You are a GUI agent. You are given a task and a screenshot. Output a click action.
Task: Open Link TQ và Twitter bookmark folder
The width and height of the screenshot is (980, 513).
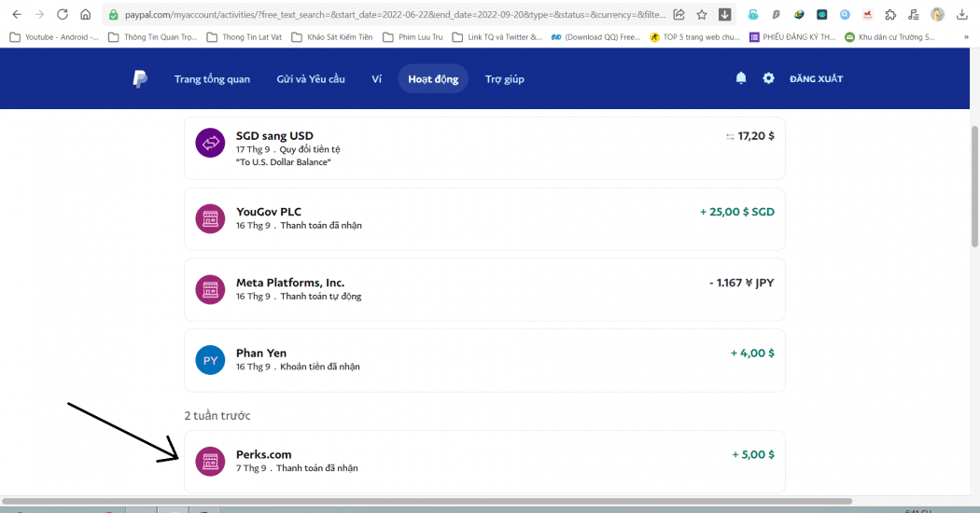click(497, 37)
